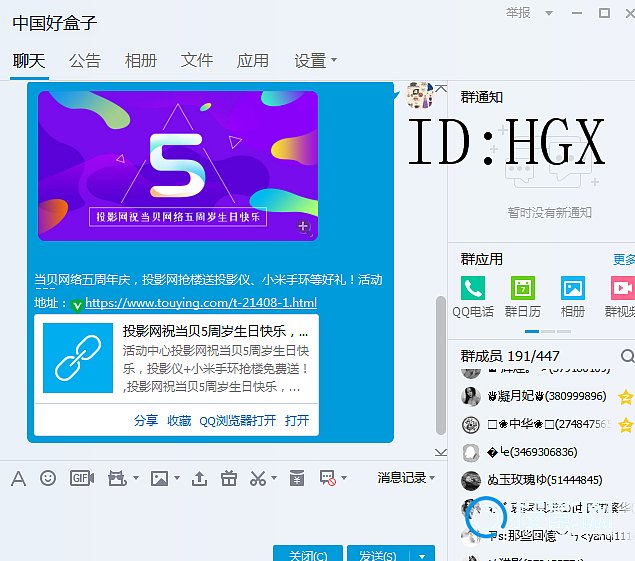Expand group video options arrow

[x=136, y=478]
